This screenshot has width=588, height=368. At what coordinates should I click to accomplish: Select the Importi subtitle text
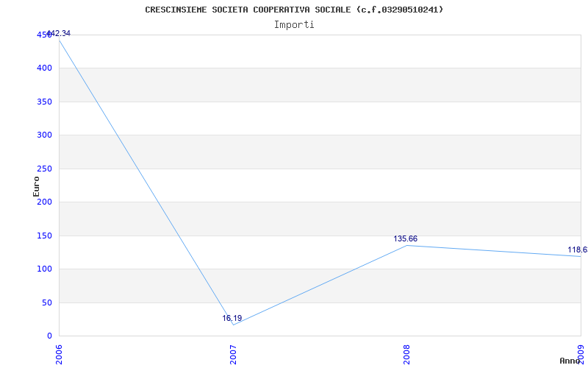pyautogui.click(x=294, y=25)
